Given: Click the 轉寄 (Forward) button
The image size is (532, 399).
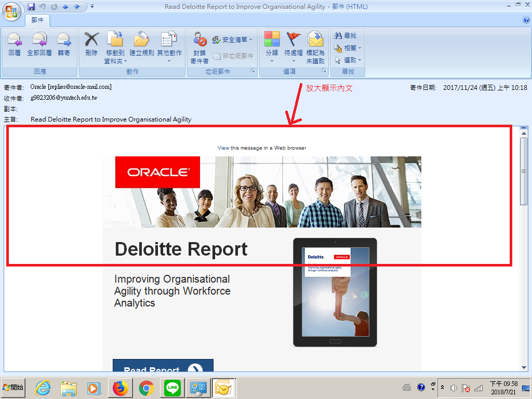Looking at the screenshot, I should point(64,45).
